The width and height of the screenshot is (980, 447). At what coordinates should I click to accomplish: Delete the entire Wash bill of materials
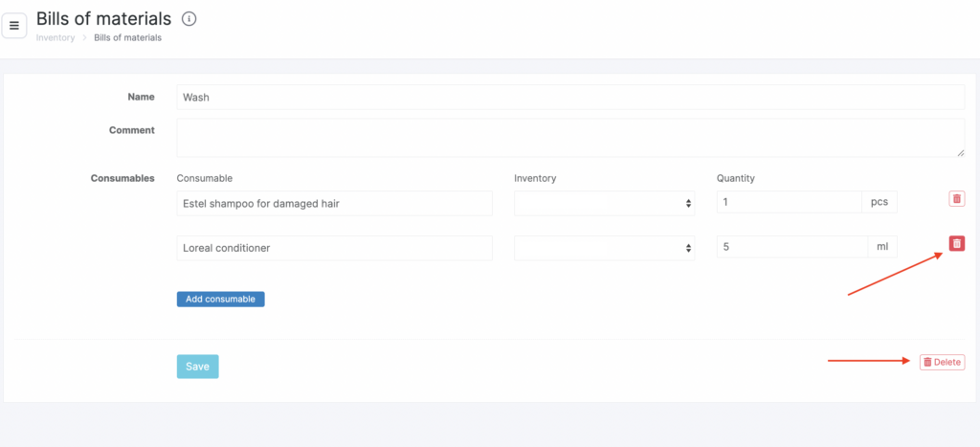pyautogui.click(x=942, y=362)
